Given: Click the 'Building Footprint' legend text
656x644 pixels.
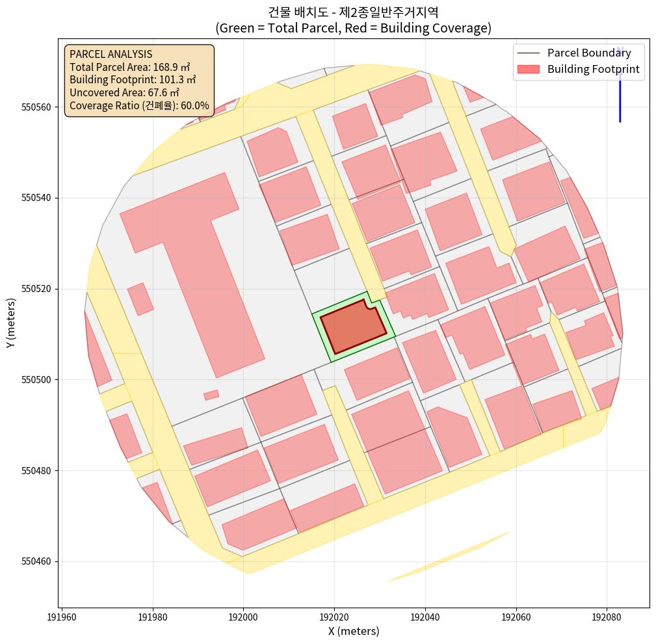Looking at the screenshot, I should [x=593, y=69].
